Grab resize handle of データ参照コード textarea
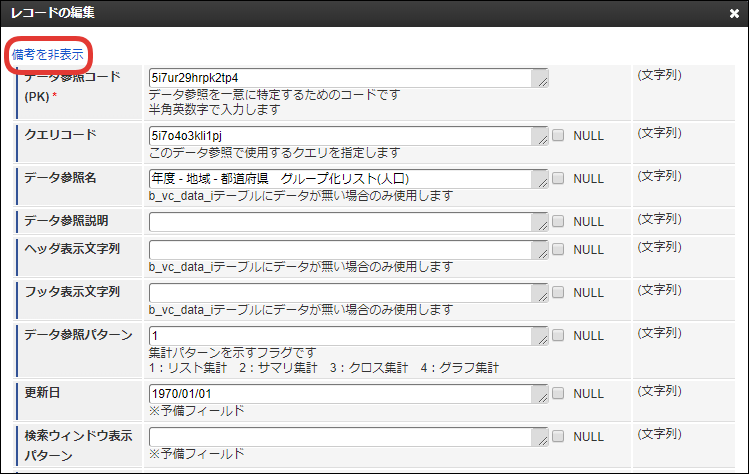 click(x=543, y=82)
